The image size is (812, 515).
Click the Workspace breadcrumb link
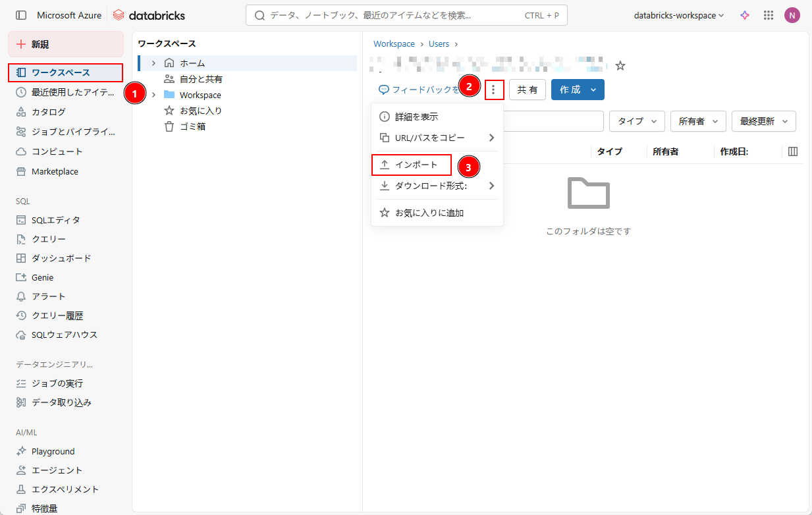[394, 44]
